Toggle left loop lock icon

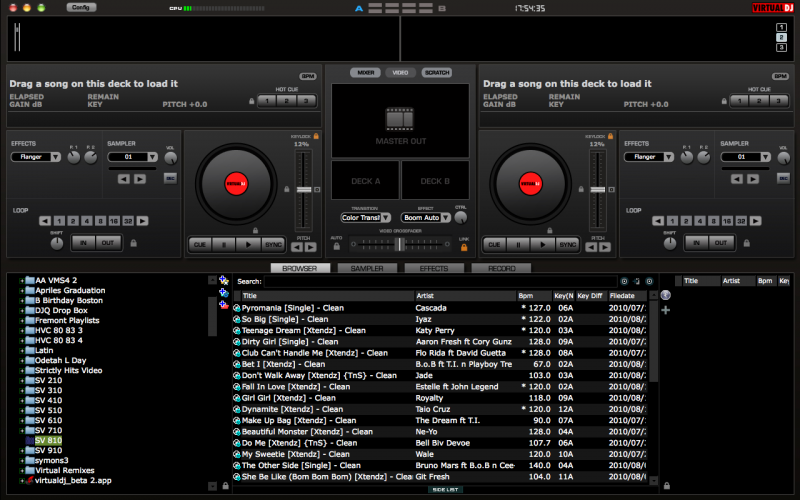[x=134, y=243]
